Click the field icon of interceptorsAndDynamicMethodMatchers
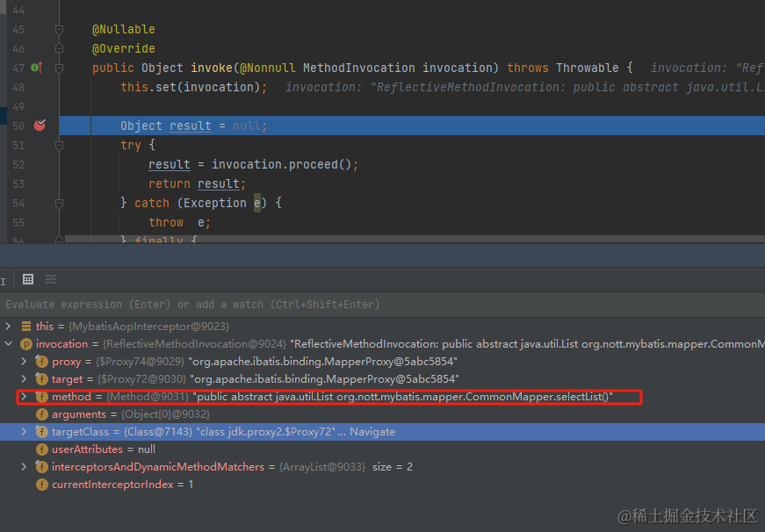The image size is (765, 532). point(41,467)
